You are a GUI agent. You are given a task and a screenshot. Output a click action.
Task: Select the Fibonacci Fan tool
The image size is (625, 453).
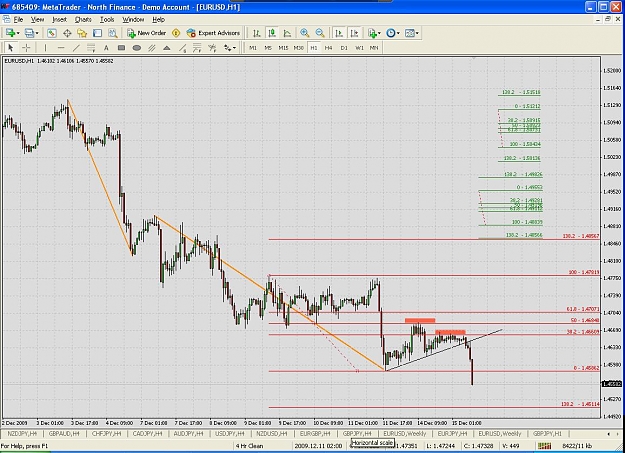click(x=212, y=48)
